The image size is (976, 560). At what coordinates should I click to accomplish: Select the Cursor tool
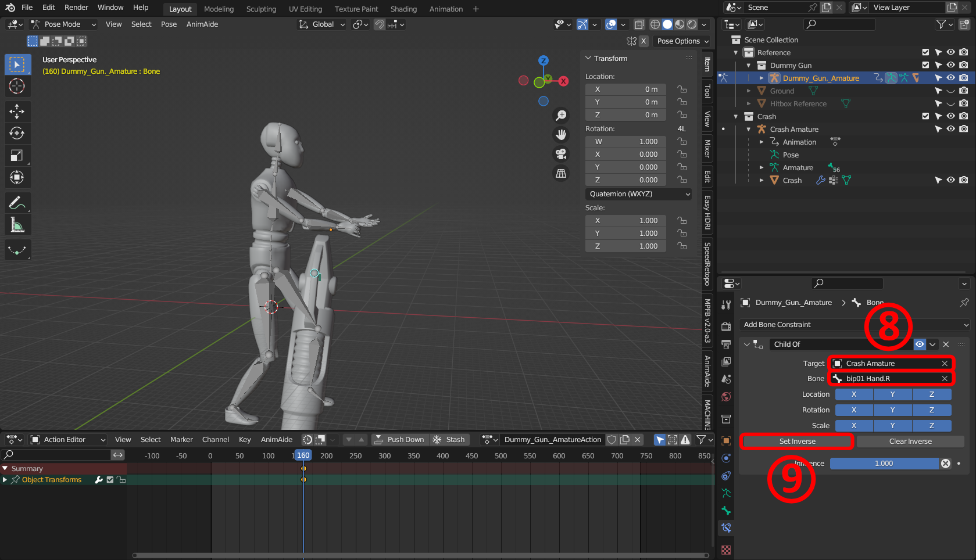pyautogui.click(x=17, y=87)
